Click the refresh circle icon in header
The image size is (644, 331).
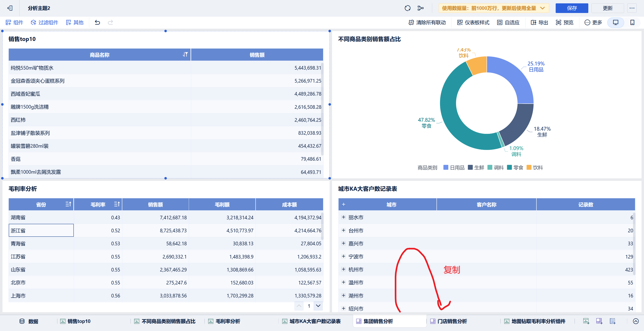pyautogui.click(x=407, y=8)
